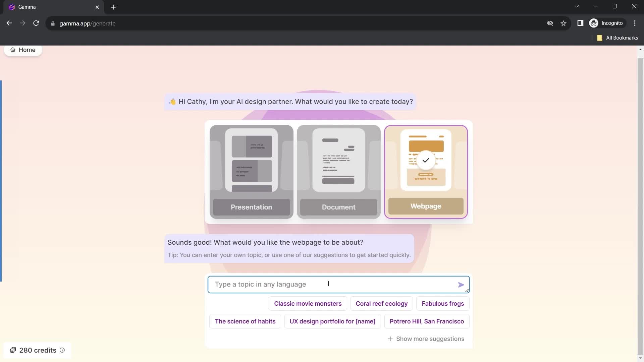Toggle the Presentation option selection
644x362 pixels.
251,172
